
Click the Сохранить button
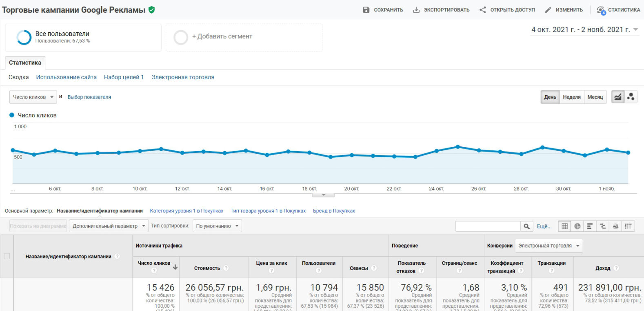[x=383, y=10]
